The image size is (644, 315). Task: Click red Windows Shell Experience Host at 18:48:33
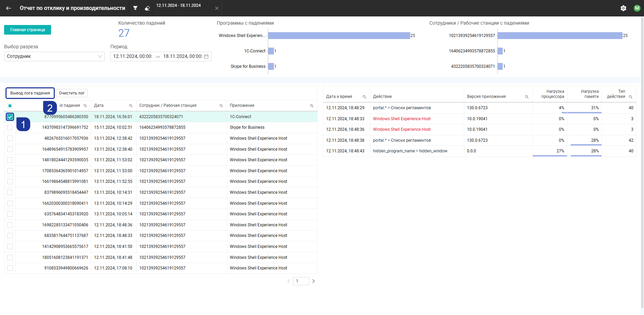point(401,119)
